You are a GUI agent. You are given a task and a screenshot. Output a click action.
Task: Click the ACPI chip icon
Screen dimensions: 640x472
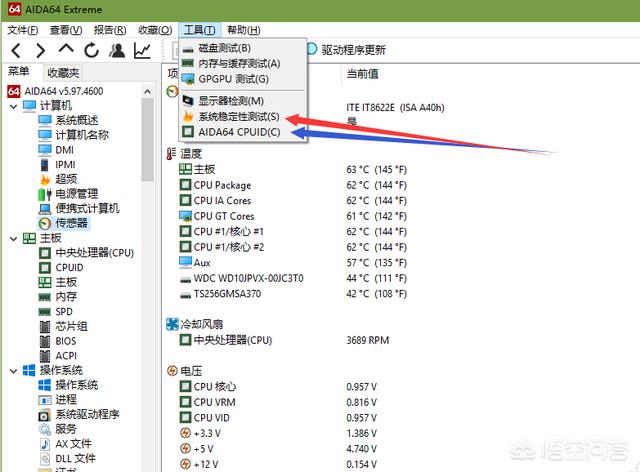45,356
